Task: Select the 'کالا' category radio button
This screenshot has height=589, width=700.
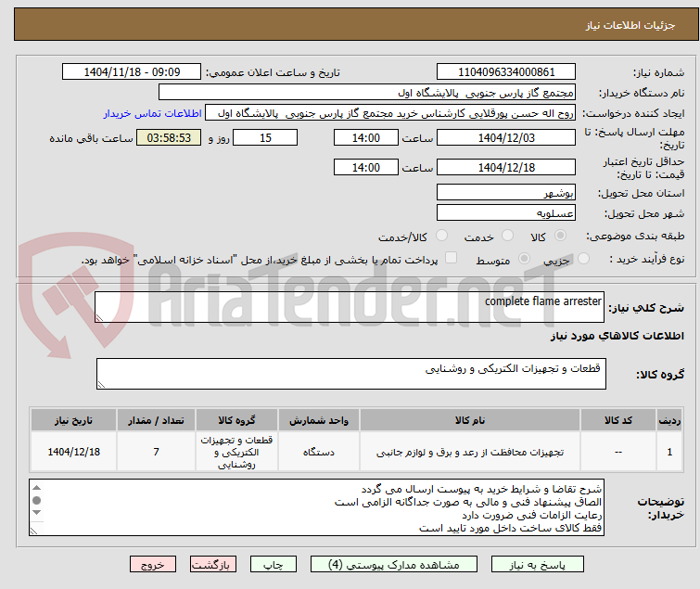Action: click(x=560, y=236)
